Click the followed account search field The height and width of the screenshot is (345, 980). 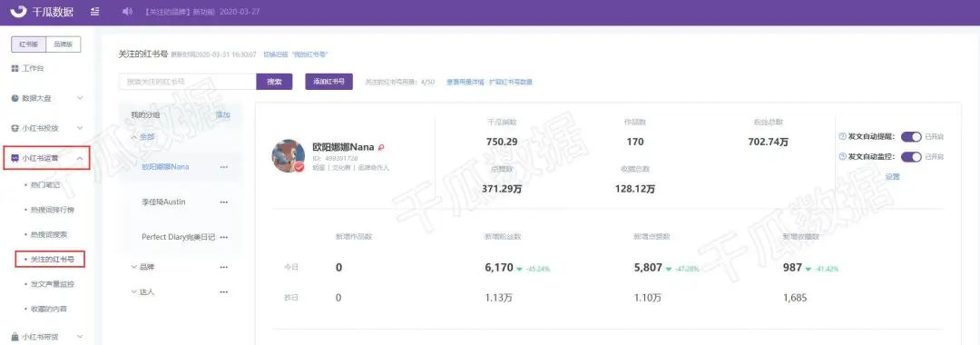(188, 82)
